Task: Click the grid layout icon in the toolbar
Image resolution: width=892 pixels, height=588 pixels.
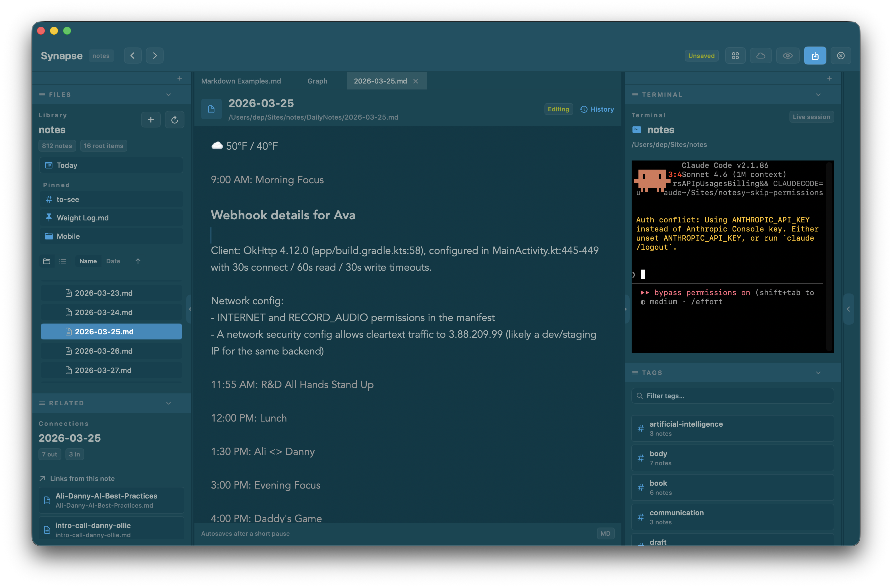Action: coord(735,55)
